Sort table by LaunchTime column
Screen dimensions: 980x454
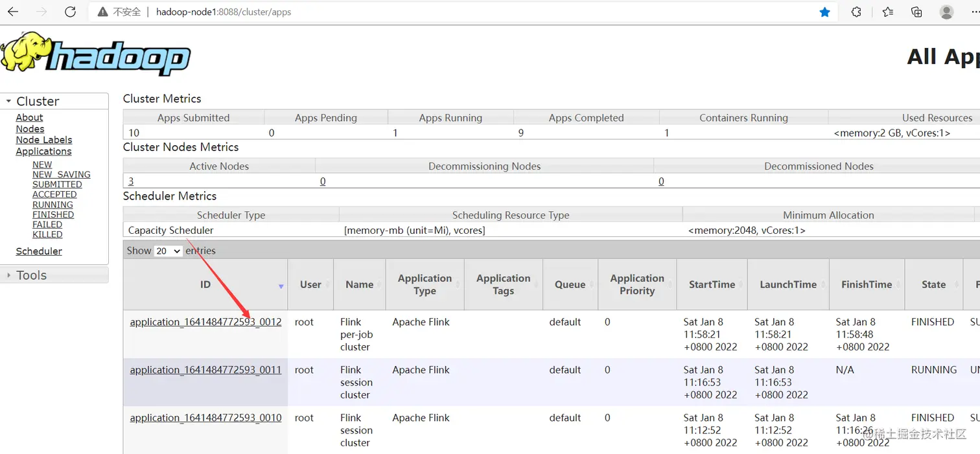(x=788, y=284)
